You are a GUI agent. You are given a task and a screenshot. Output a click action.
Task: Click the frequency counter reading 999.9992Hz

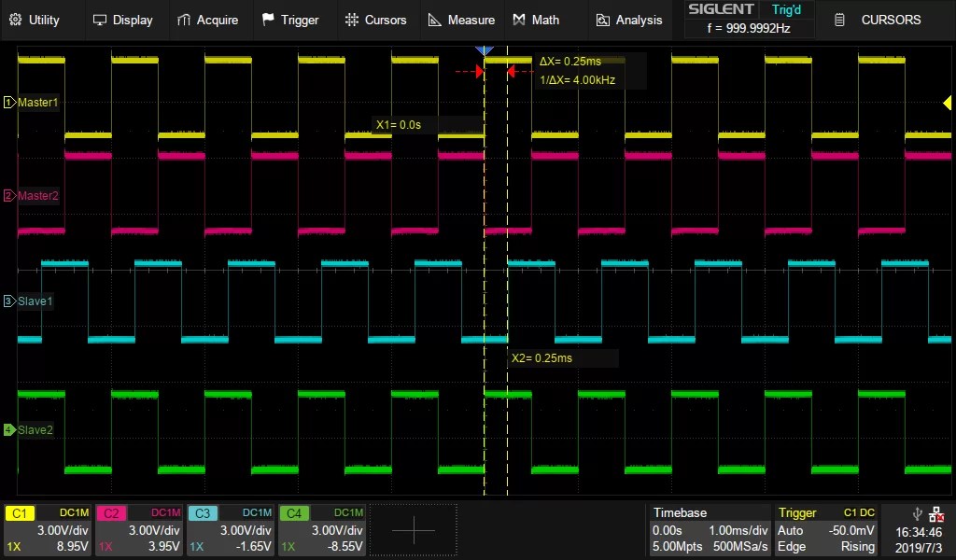click(x=749, y=28)
